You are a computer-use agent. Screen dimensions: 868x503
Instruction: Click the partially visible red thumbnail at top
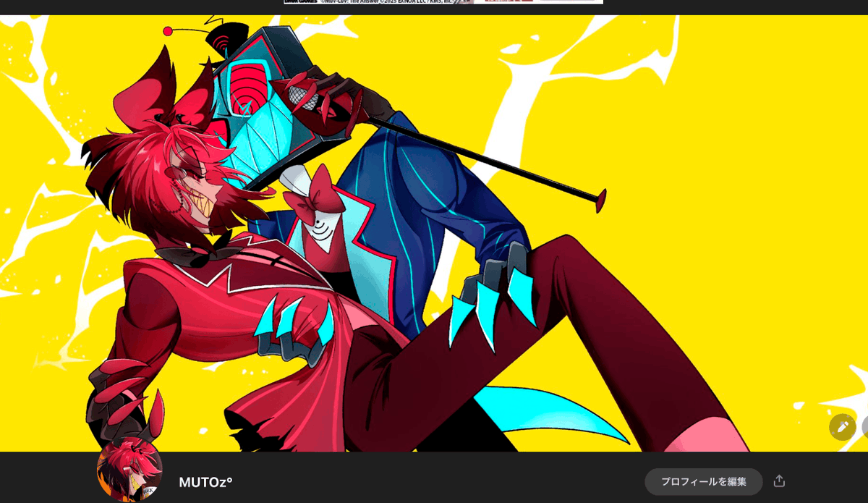[506, 2]
